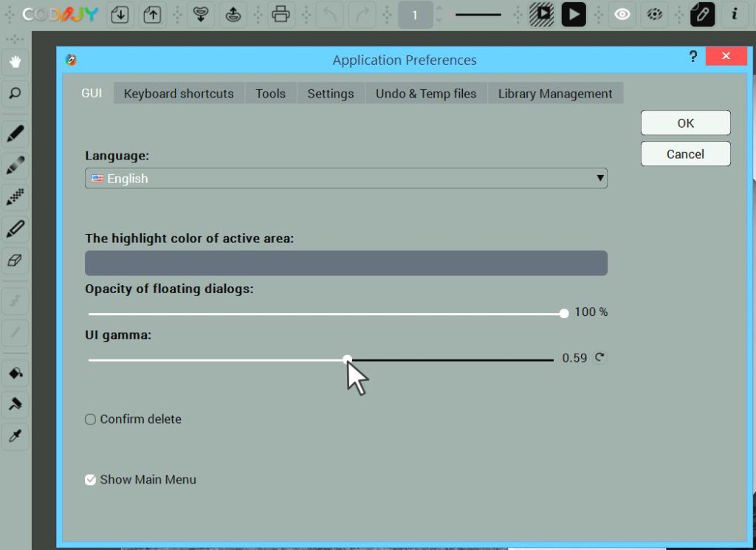Screen dimensions: 756x550
Task: Select the outlined Protection pen tool
Action: point(15,229)
